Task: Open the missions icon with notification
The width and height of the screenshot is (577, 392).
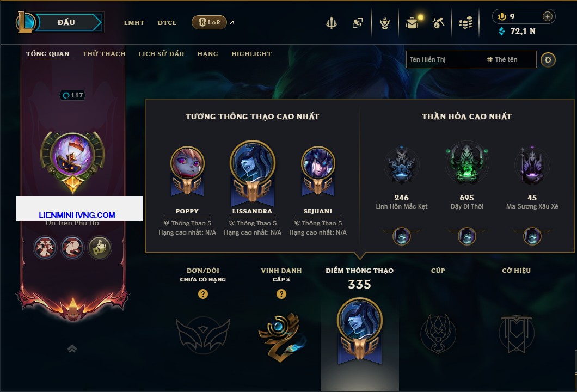Action: [x=414, y=22]
